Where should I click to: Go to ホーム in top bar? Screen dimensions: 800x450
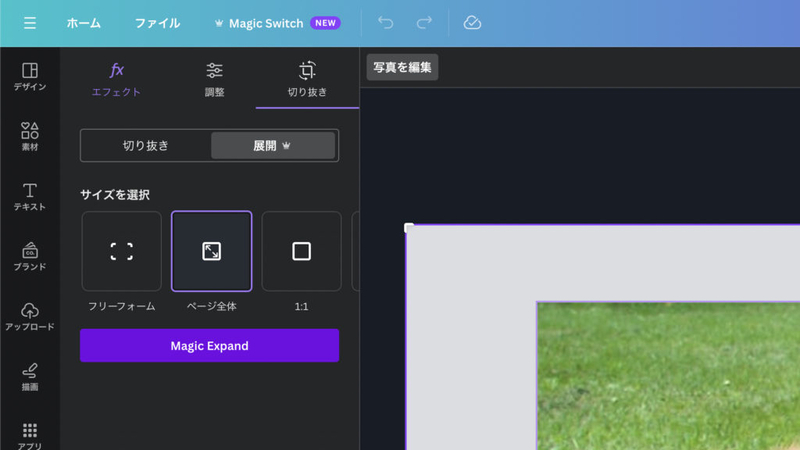tap(84, 23)
